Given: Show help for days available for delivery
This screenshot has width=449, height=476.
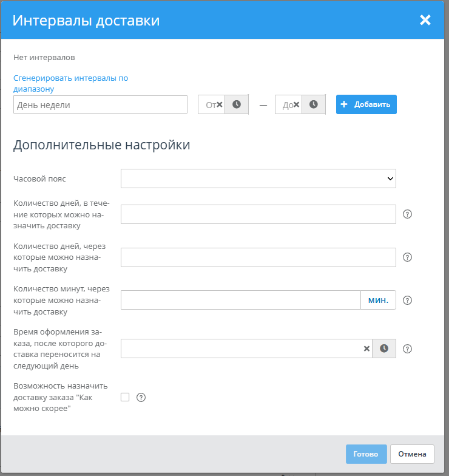Looking at the screenshot, I should point(408,214).
